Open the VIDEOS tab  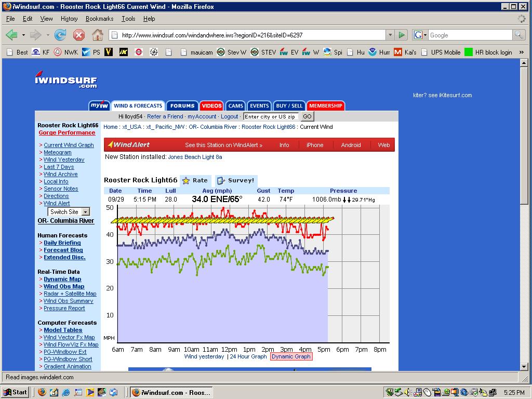[212, 106]
